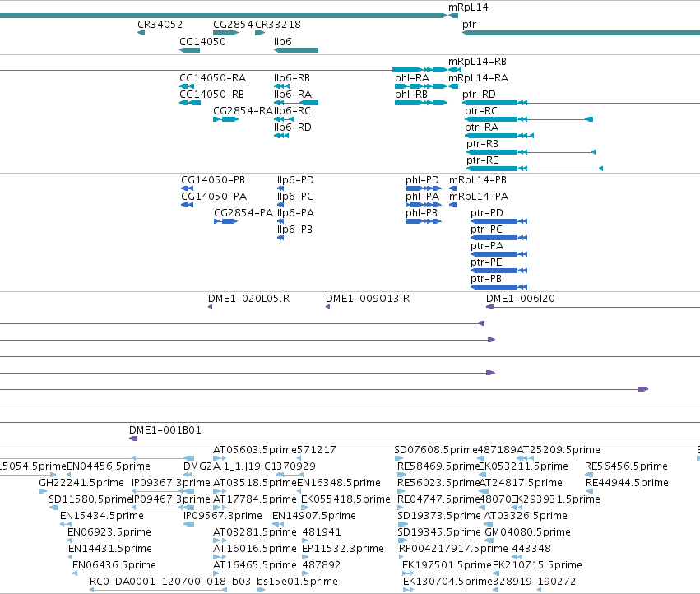Viewport: 700px width, 594px height.
Task: Select EST RE56456.5prime
Action: [x=589, y=475]
